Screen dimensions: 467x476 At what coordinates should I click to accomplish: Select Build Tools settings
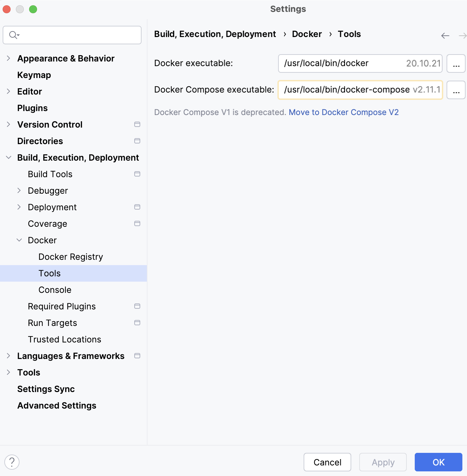pyautogui.click(x=50, y=174)
